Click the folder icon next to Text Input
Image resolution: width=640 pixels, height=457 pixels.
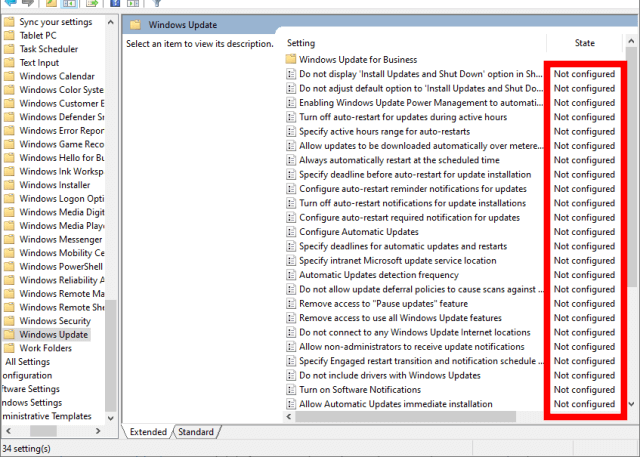9,62
